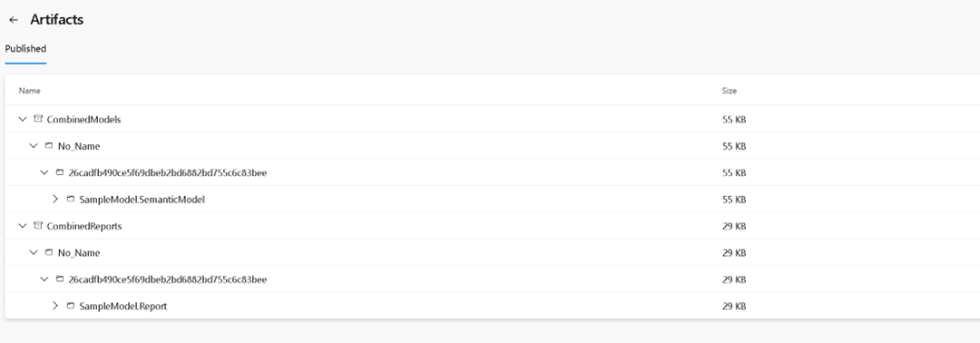980x343 pixels.
Task: Collapse the CombinedReports artifact tree
Action: pos(23,226)
